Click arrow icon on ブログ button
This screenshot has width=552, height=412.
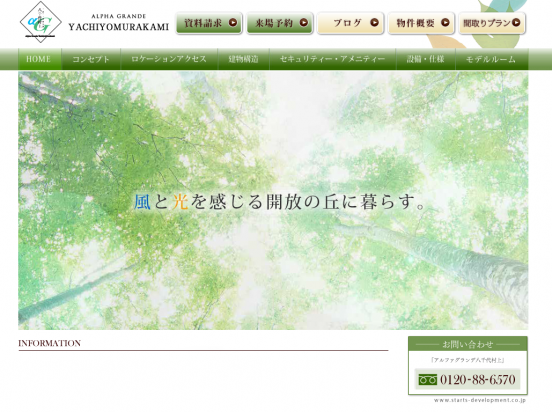point(374,23)
